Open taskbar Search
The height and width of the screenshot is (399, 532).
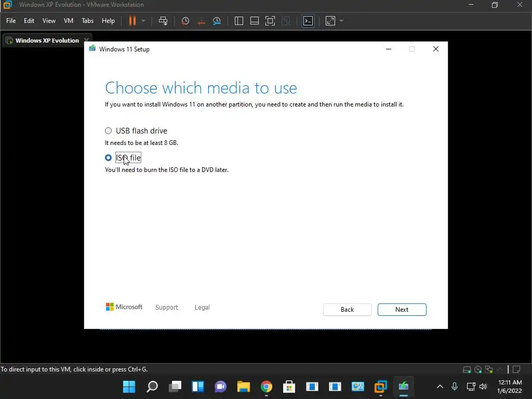pos(152,387)
